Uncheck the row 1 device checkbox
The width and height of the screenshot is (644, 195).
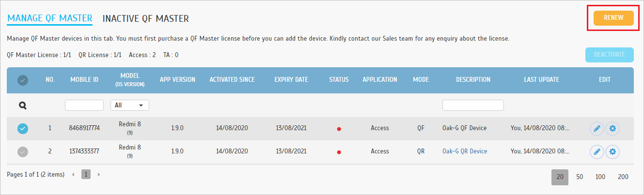[23, 129]
